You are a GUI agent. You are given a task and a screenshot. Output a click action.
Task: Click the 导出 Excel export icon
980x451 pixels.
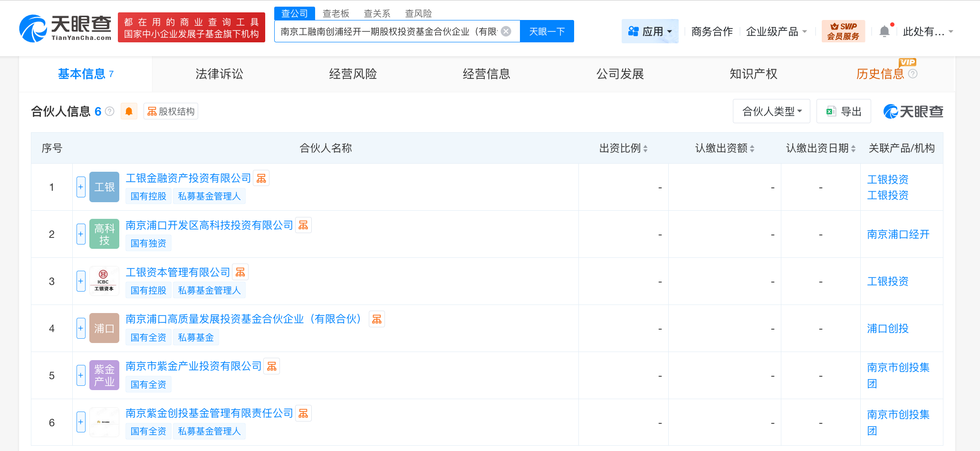pos(831,111)
